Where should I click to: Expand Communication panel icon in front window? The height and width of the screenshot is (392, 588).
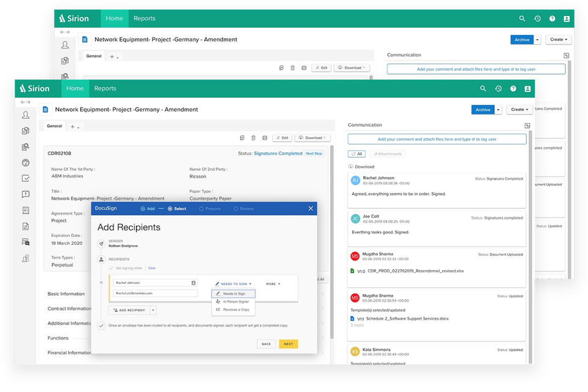527,126
